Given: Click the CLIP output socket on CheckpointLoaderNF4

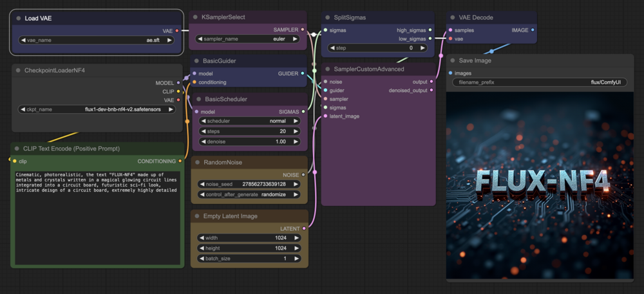Looking at the screenshot, I should click(178, 91).
